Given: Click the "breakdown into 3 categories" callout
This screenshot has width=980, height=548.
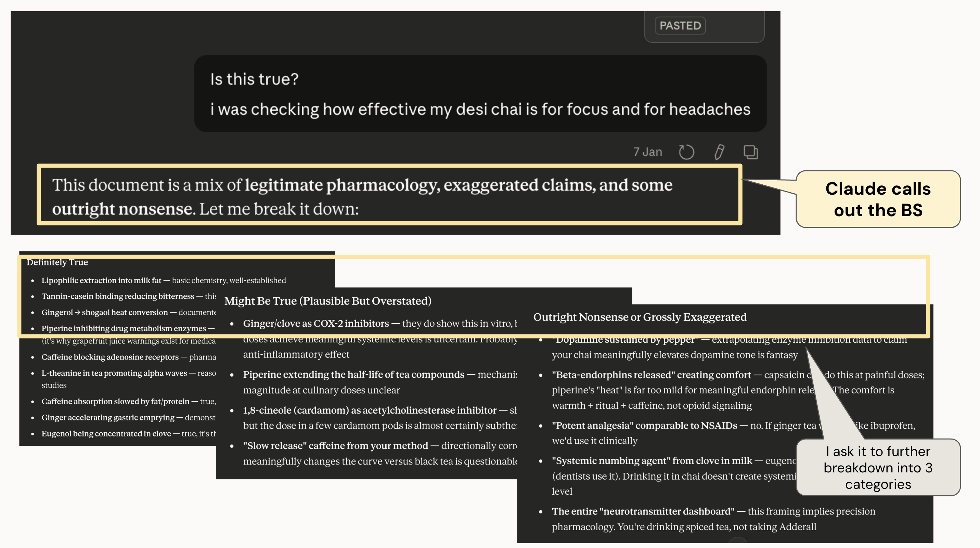Looking at the screenshot, I should [878, 467].
